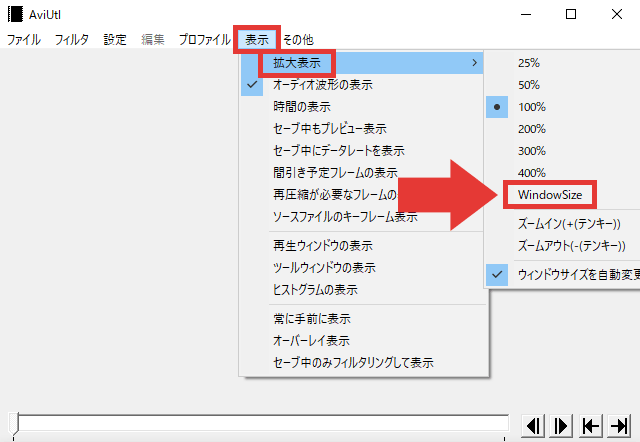Enable セーブ中にデータレートを表示 option
640x442 pixels.
pyautogui.click(x=362, y=151)
